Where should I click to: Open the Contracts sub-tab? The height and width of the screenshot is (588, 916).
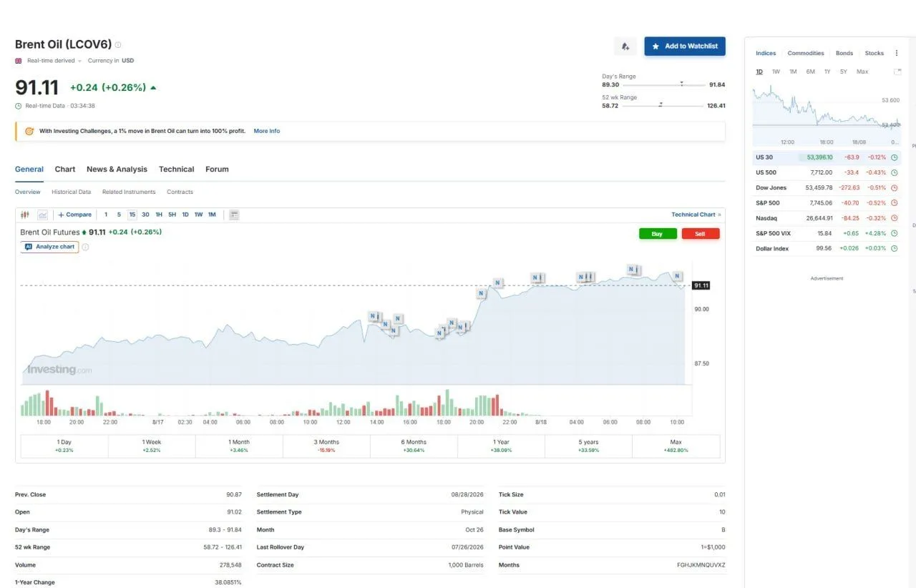click(180, 192)
